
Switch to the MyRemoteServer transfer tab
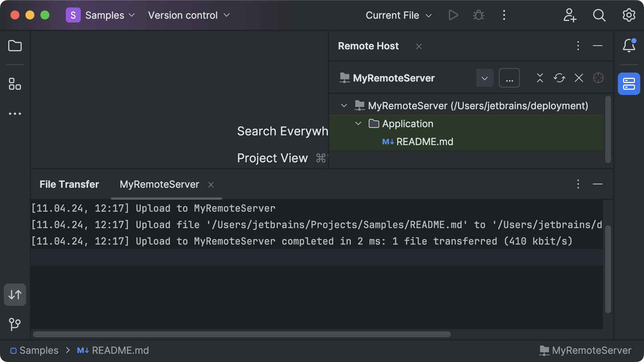159,184
